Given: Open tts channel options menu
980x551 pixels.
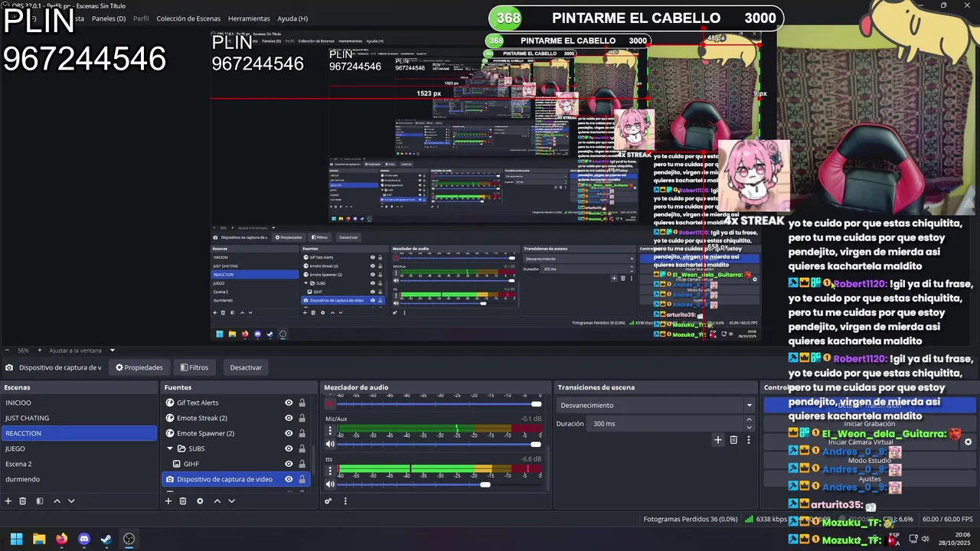Looking at the screenshot, I should [x=330, y=471].
